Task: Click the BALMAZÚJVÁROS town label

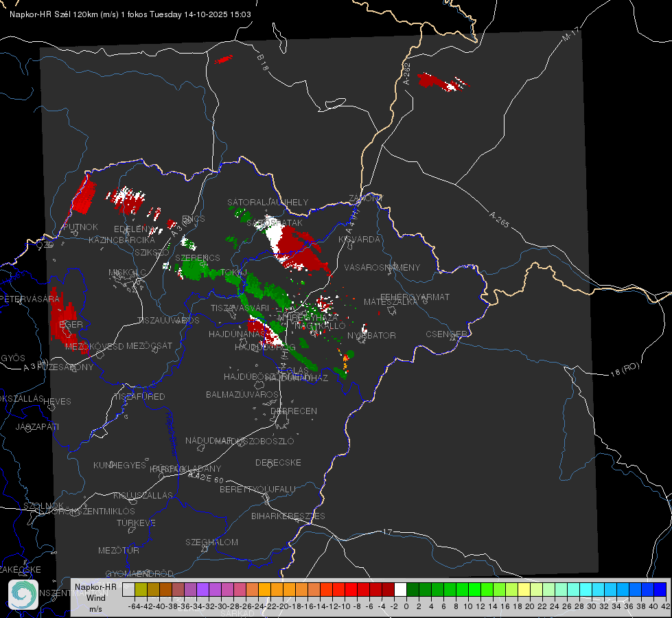Action: pyautogui.click(x=242, y=394)
